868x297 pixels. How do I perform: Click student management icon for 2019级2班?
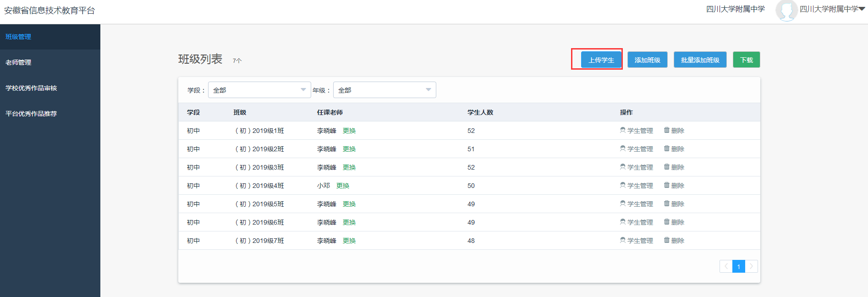coord(623,148)
